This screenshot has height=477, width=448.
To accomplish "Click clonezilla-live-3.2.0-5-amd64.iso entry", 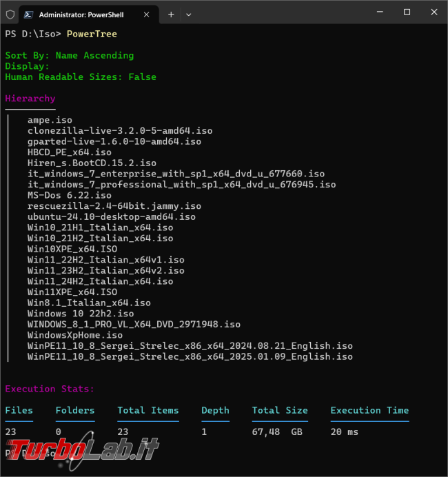I will point(120,131).
